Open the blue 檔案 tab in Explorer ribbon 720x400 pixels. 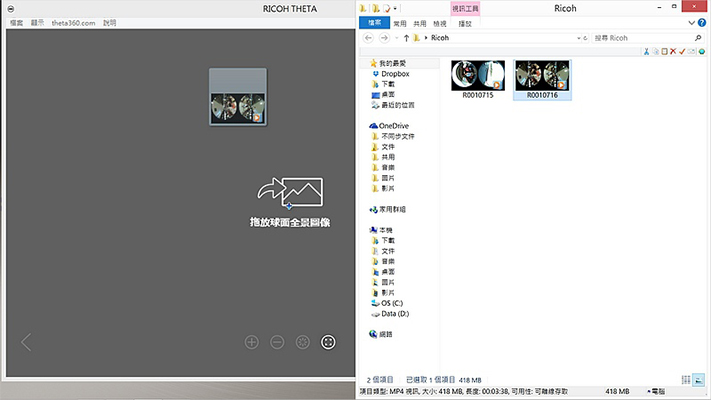[x=374, y=23]
